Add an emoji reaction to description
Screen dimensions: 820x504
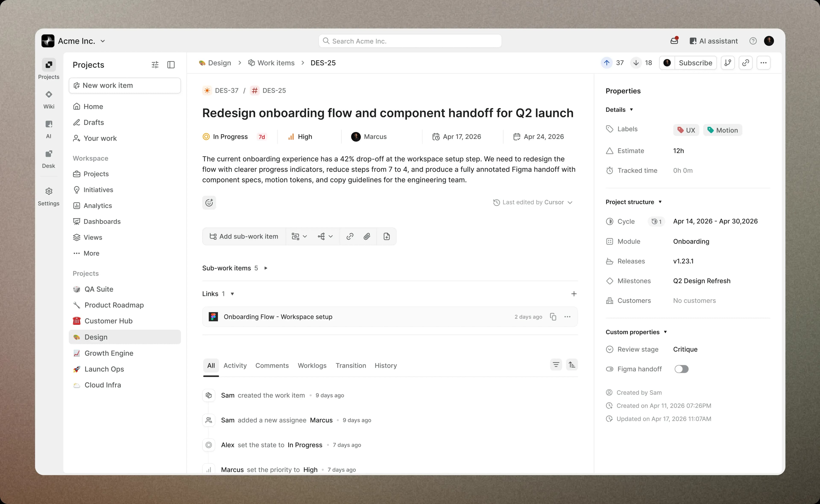tap(209, 203)
